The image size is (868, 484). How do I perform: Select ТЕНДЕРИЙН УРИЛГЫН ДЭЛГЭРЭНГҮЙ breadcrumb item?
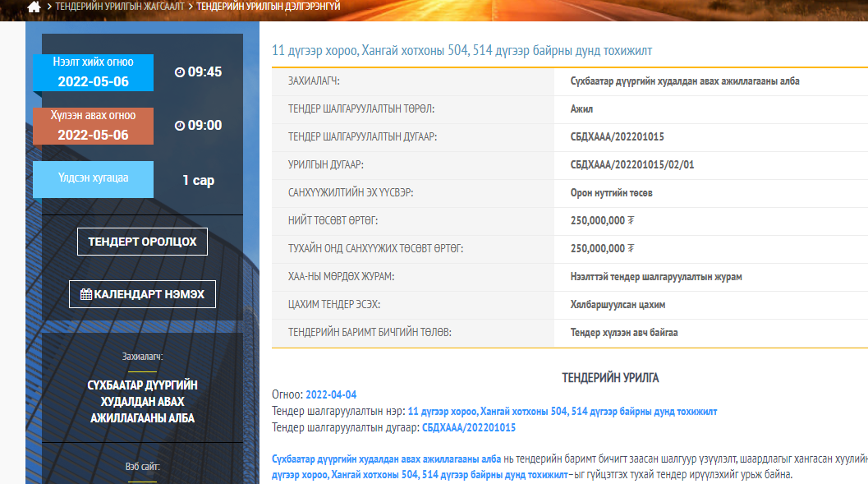click(269, 7)
